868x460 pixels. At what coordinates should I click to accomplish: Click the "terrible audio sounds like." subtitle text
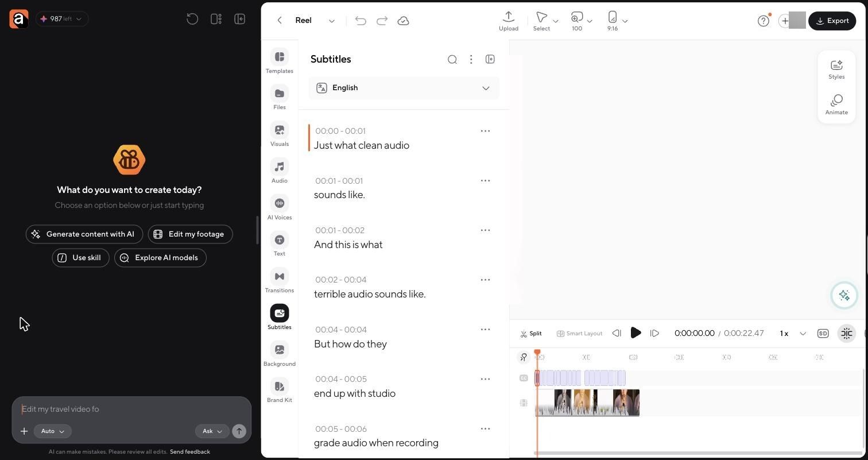click(x=370, y=294)
